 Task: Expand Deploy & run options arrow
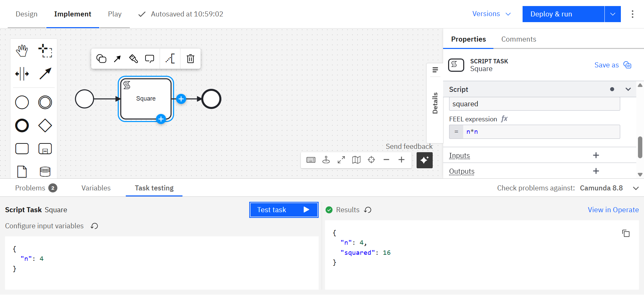612,14
